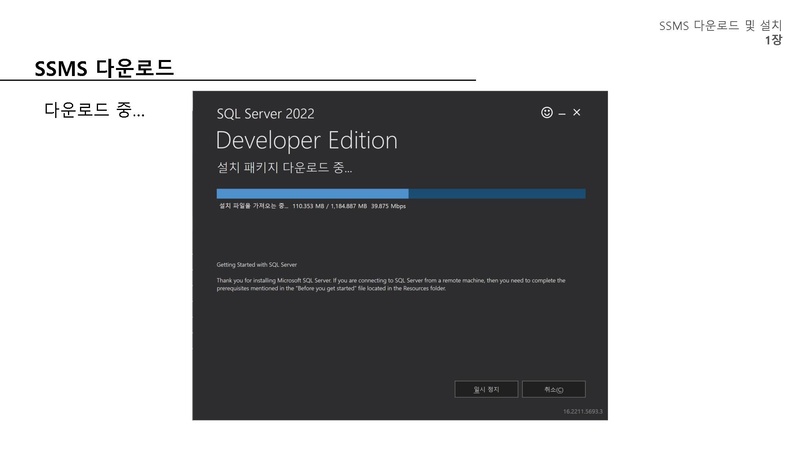
Task: Click the version number 16.2211.5693.3
Action: 583,411
